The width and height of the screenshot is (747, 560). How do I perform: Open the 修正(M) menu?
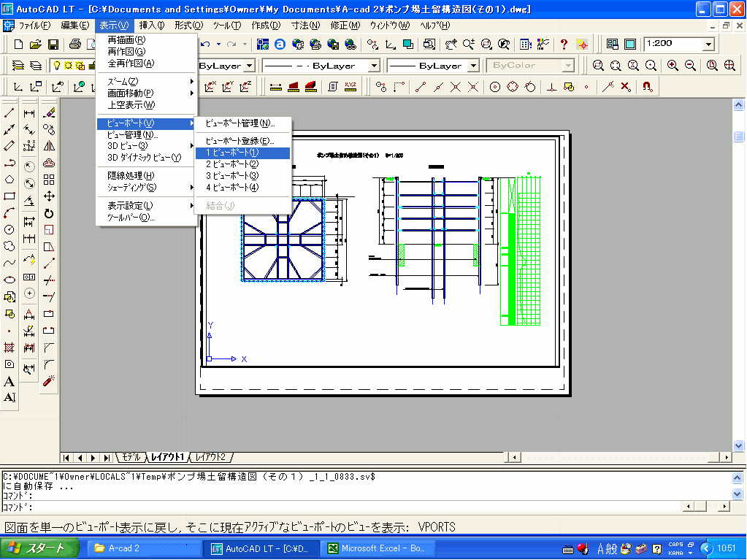(x=345, y=26)
